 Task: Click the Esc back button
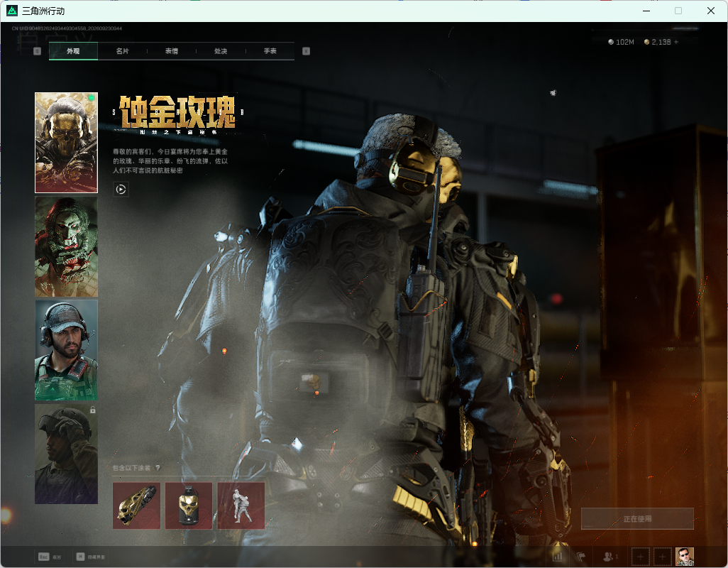(x=50, y=557)
